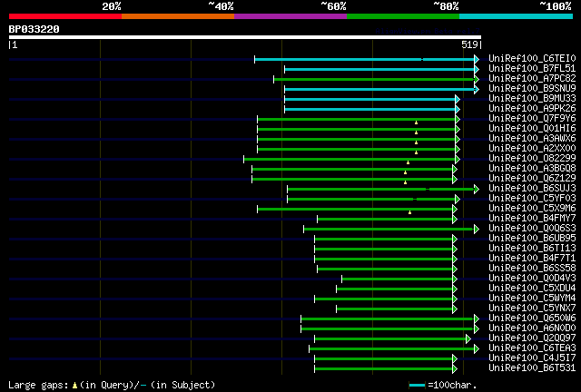Click the green ~80% identity legend segment
The image size is (581, 392).
click(x=403, y=16)
